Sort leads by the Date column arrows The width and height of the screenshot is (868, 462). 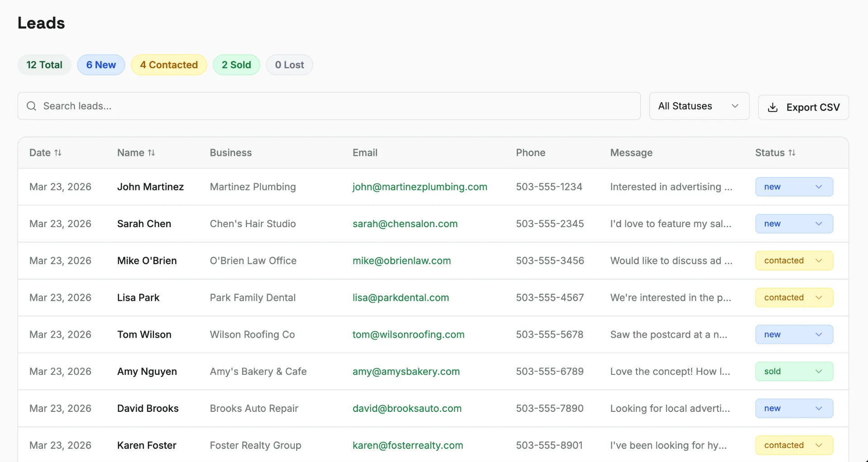[x=58, y=153]
